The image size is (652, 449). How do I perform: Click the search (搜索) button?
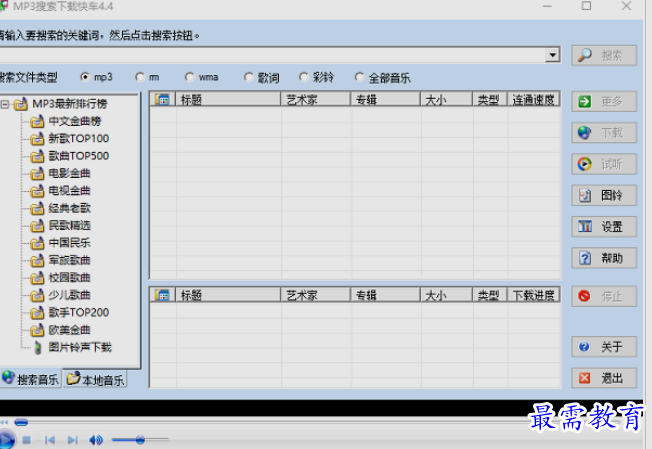[604, 55]
